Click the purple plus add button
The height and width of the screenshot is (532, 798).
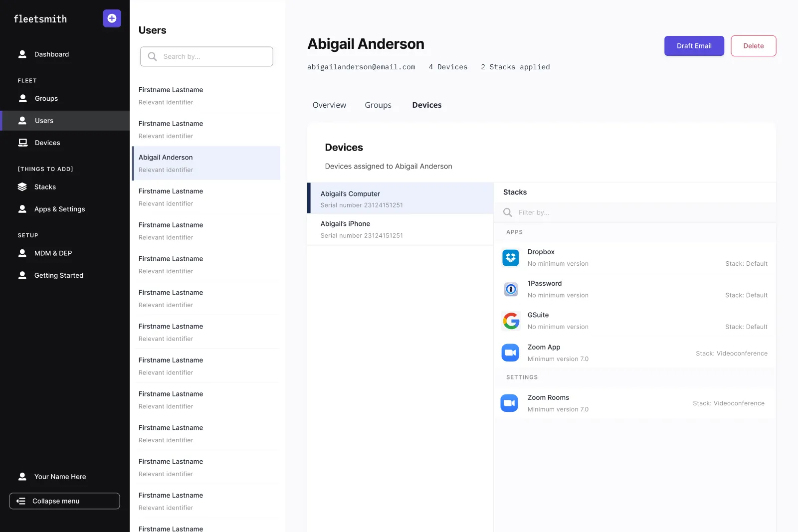[x=112, y=18]
